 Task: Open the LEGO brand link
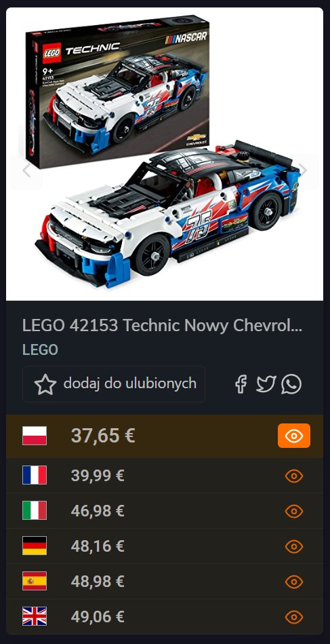pyautogui.click(x=40, y=350)
